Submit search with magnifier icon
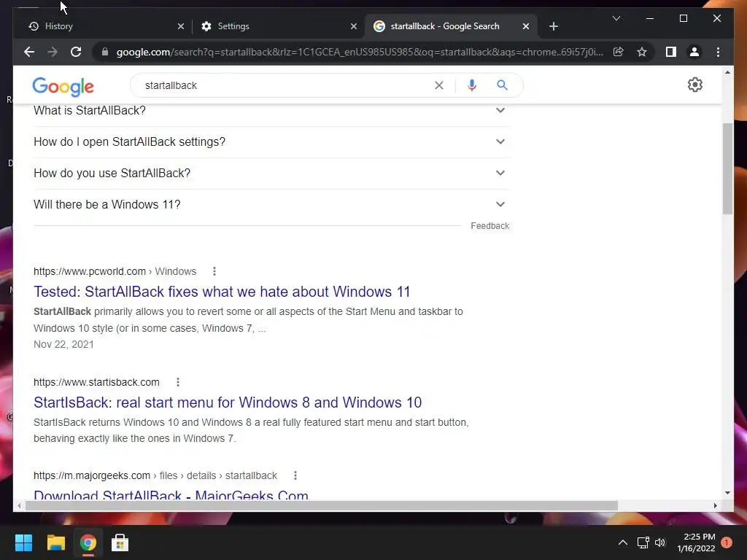 [x=502, y=85]
